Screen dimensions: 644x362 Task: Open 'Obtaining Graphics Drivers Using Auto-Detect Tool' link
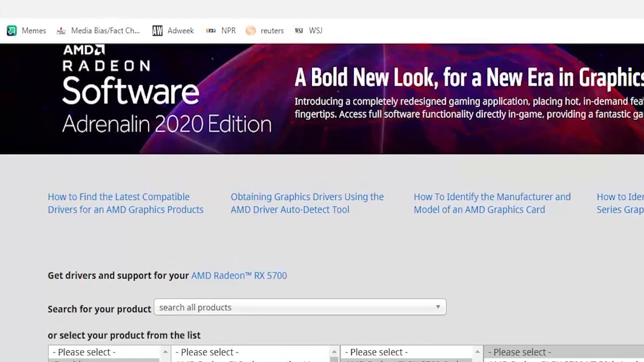point(307,203)
